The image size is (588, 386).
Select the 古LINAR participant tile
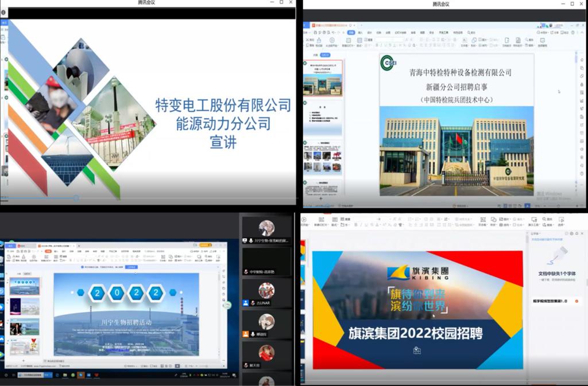[266, 294]
